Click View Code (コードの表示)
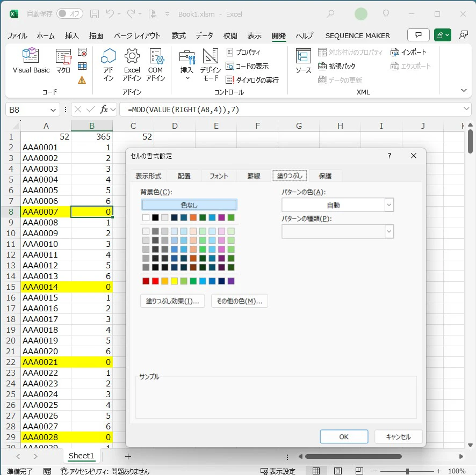Image resolution: width=476 pixels, height=475 pixels. coord(248,66)
